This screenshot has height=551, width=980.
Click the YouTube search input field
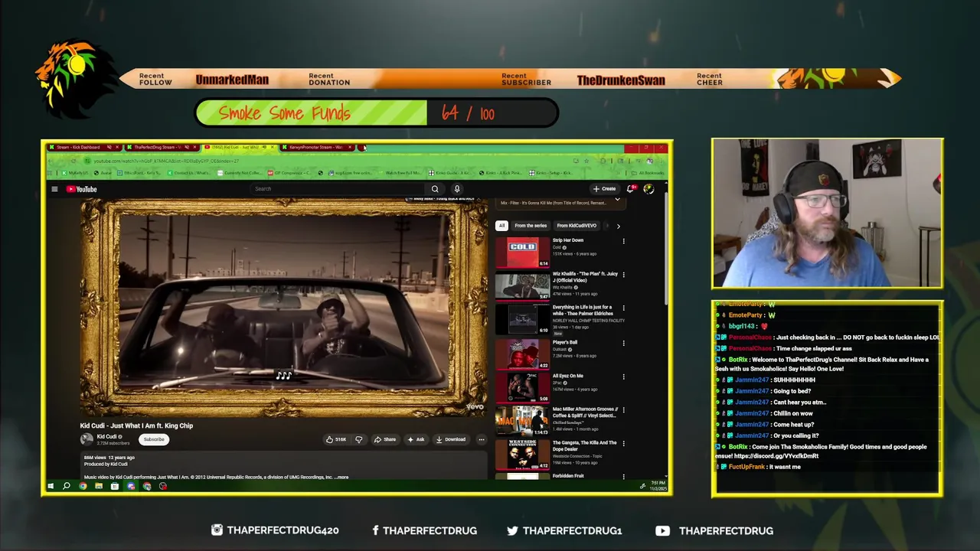pos(337,189)
